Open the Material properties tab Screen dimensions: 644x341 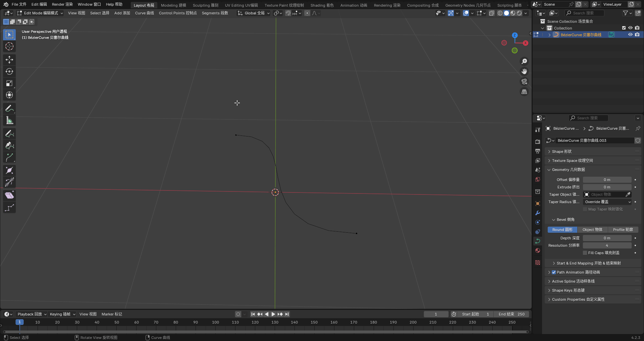pyautogui.click(x=538, y=250)
